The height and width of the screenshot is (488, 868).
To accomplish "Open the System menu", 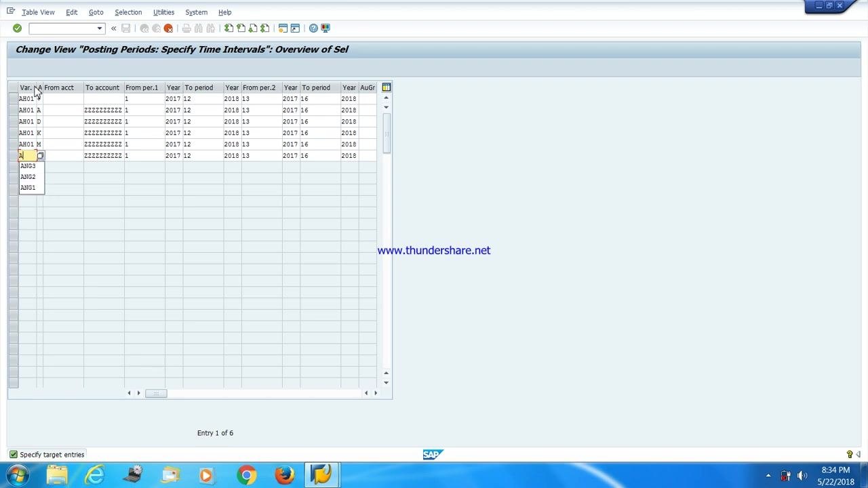I will [x=196, y=12].
